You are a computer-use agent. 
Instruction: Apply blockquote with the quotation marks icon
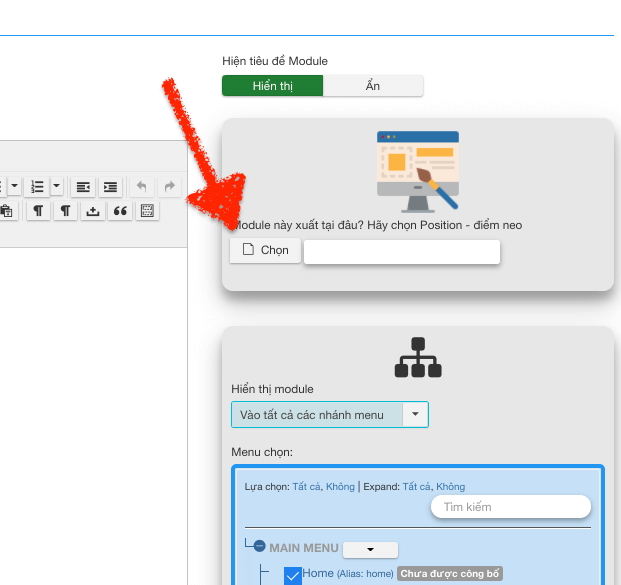tap(120, 211)
